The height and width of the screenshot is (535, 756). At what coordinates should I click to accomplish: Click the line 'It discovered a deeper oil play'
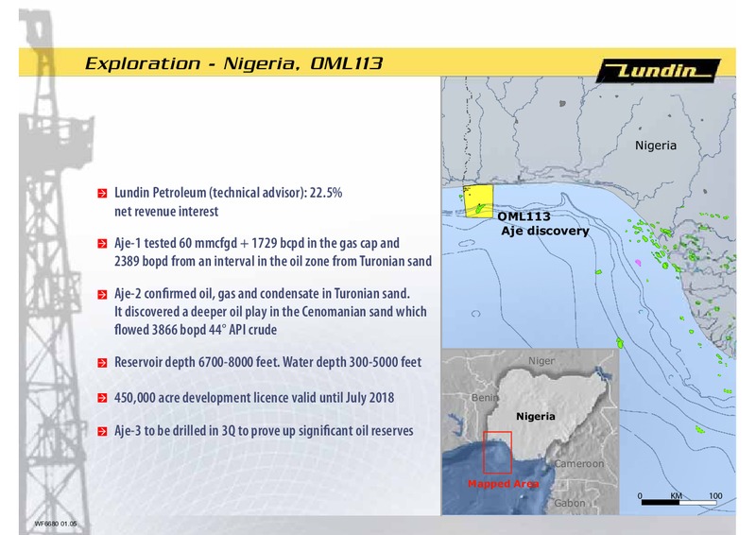point(270,312)
